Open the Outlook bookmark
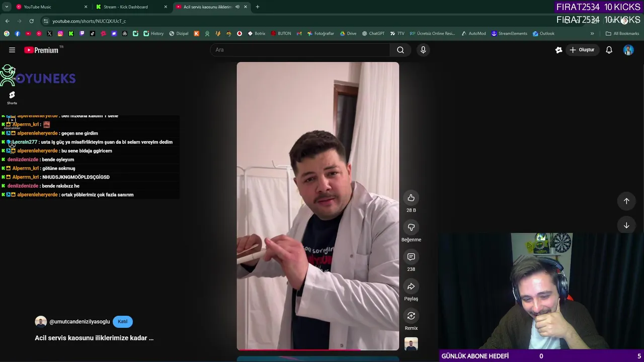The height and width of the screenshot is (362, 644). pyautogui.click(x=543, y=34)
